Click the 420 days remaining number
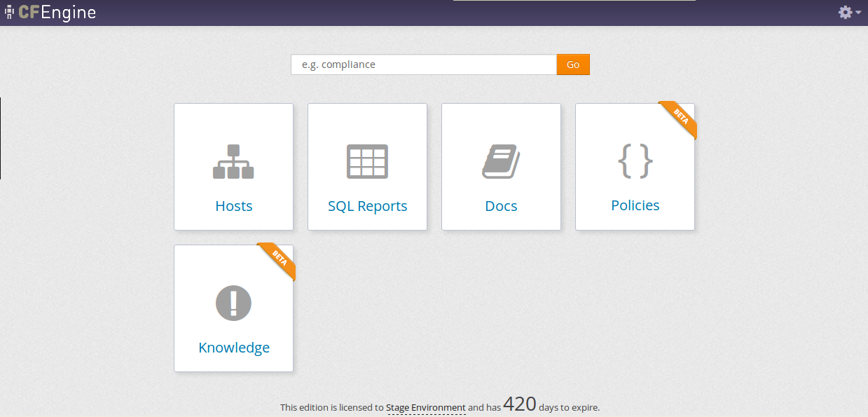This screenshot has height=417, width=868. 520,404
